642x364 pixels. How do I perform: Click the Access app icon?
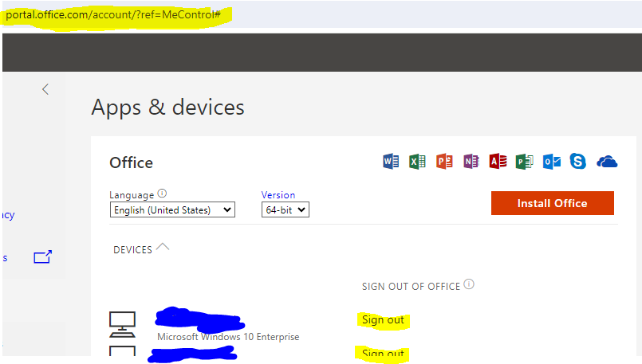(x=498, y=162)
